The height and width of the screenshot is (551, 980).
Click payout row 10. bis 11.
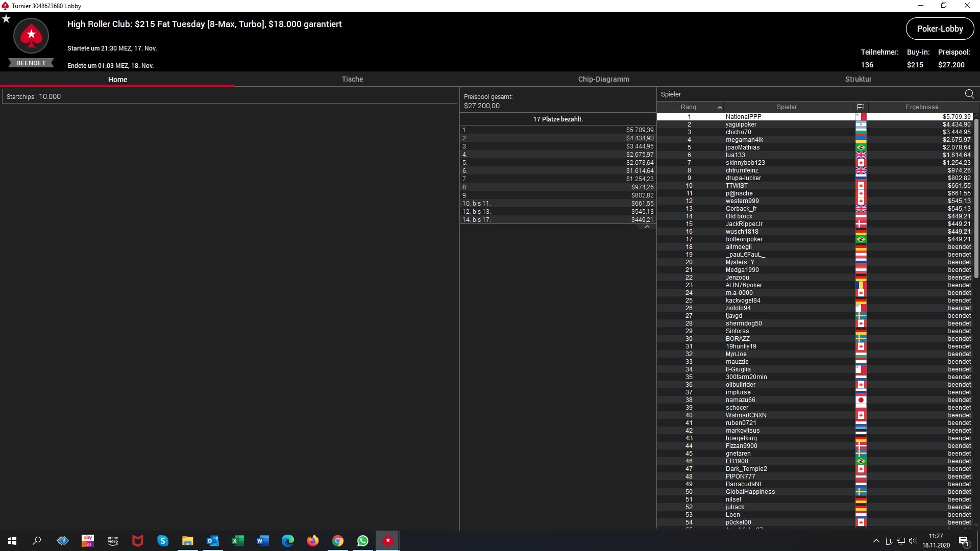point(558,204)
